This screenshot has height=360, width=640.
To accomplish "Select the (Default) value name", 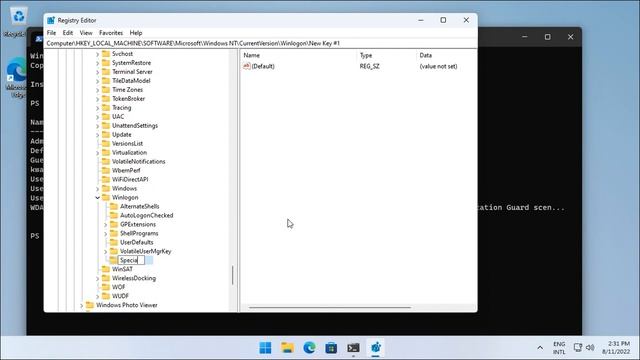I will point(263,66).
